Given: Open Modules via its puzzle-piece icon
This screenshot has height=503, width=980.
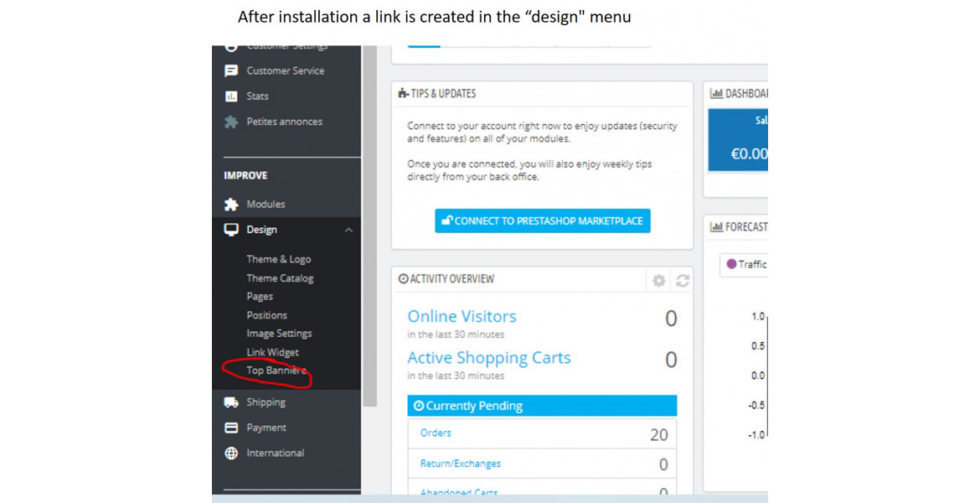Looking at the screenshot, I should click(x=230, y=204).
